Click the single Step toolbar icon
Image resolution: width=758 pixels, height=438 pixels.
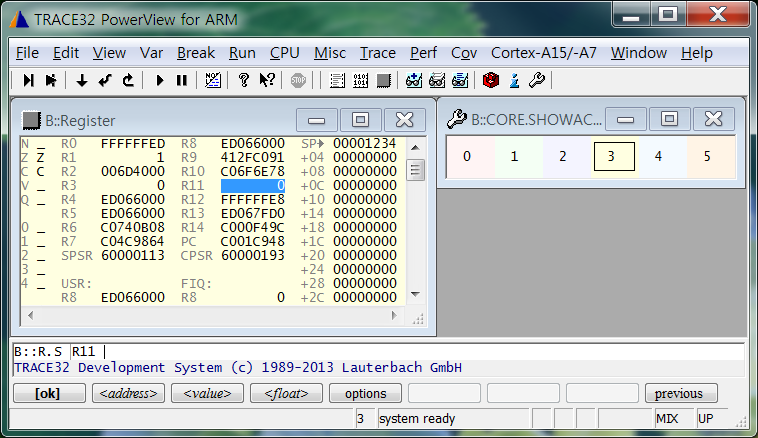(28, 80)
